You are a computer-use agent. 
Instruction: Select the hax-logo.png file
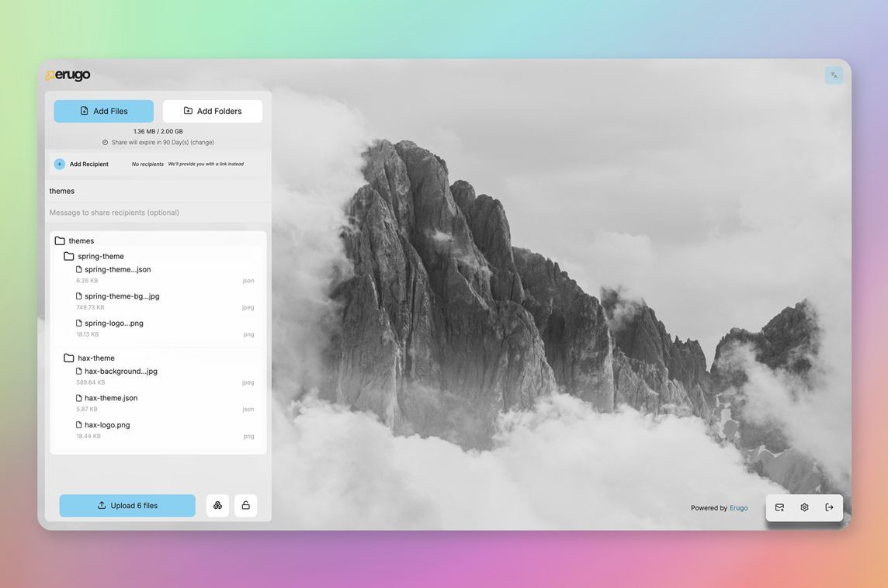click(165, 430)
